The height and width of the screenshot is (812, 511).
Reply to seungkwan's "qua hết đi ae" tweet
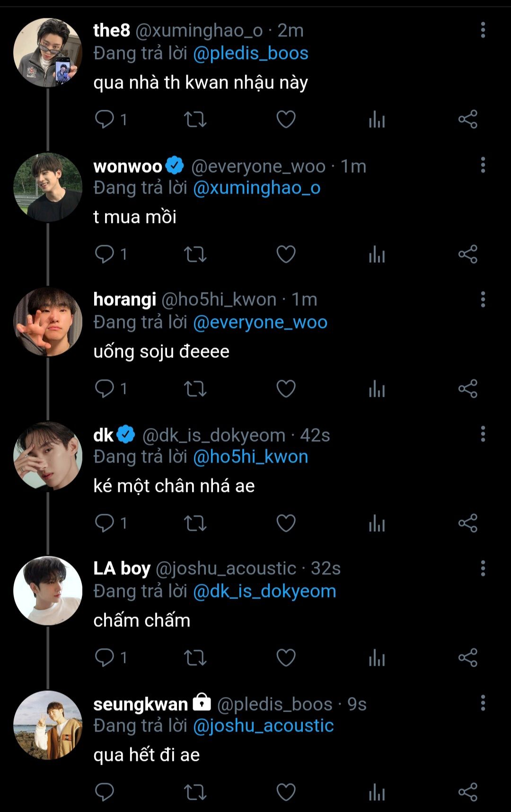pos(105,792)
